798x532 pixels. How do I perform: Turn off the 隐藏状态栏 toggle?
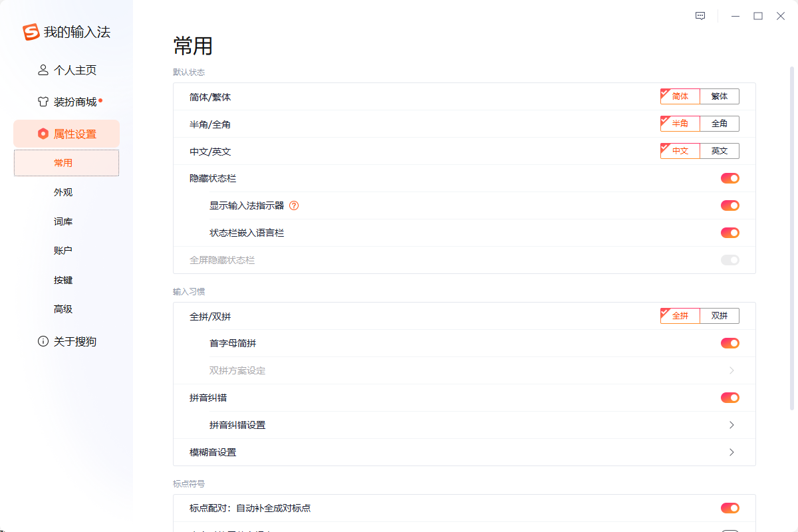[730, 178]
